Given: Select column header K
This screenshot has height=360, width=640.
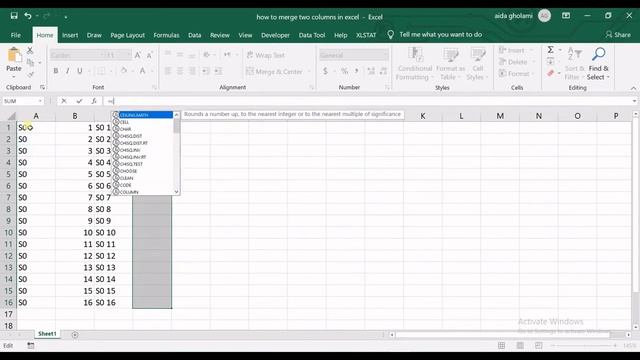Looking at the screenshot, I should [x=422, y=116].
